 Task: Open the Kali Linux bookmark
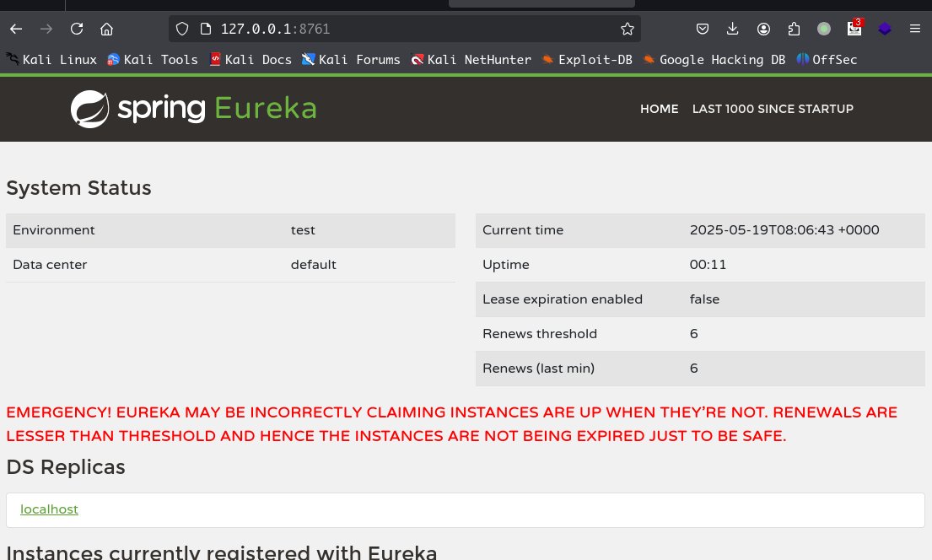click(51, 59)
